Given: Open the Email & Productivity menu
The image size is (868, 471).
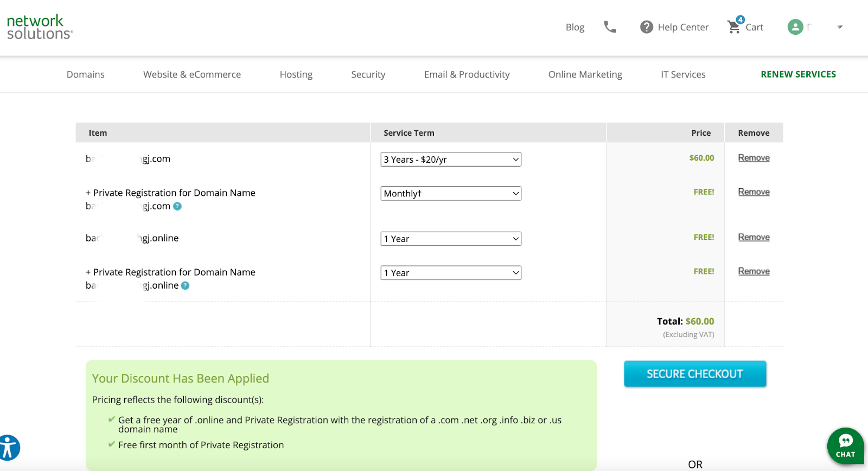Looking at the screenshot, I should [467, 74].
